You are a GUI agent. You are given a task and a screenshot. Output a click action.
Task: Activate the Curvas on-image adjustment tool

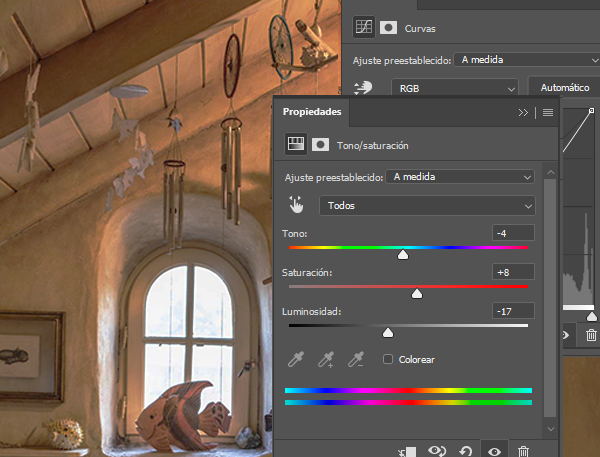pyautogui.click(x=363, y=88)
